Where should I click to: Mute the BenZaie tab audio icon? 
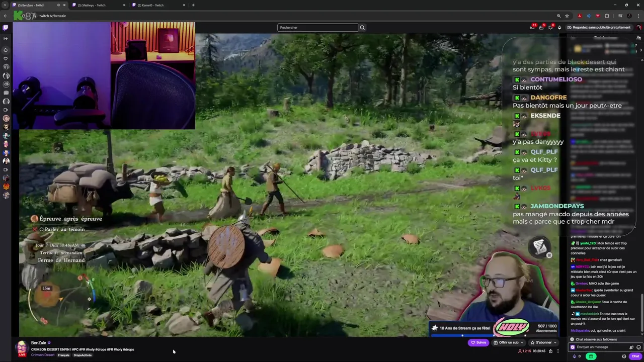58,5
